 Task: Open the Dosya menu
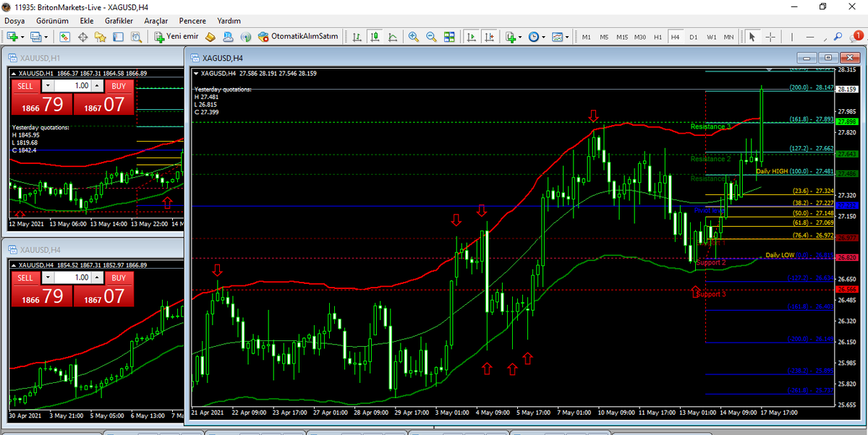(x=14, y=21)
